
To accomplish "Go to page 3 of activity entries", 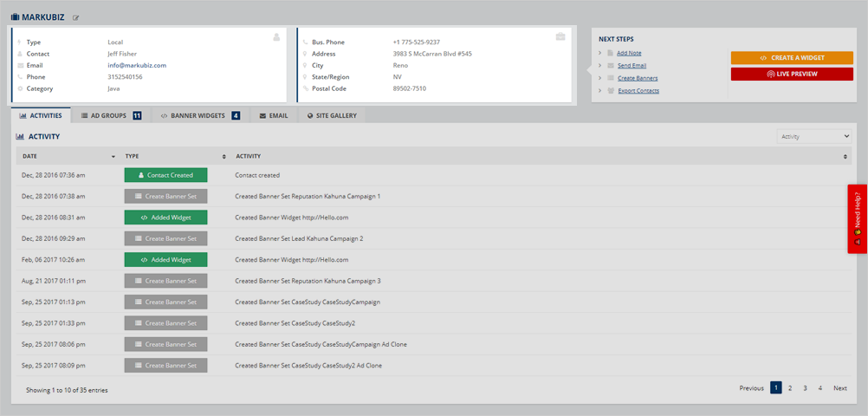I will coord(805,388).
